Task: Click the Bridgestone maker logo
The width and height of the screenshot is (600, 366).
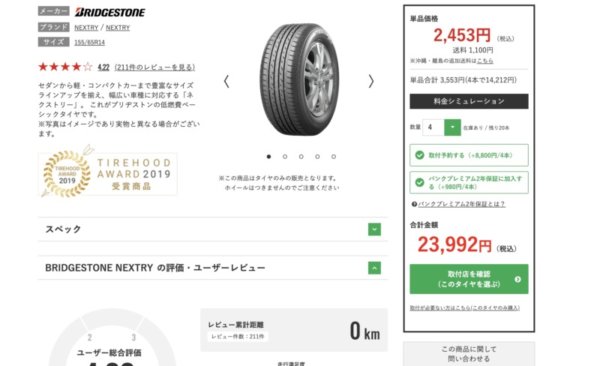Action: pos(110,12)
